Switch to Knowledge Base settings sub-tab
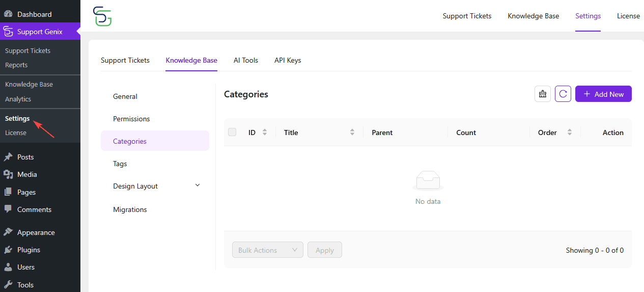The width and height of the screenshot is (644, 292). [x=191, y=60]
